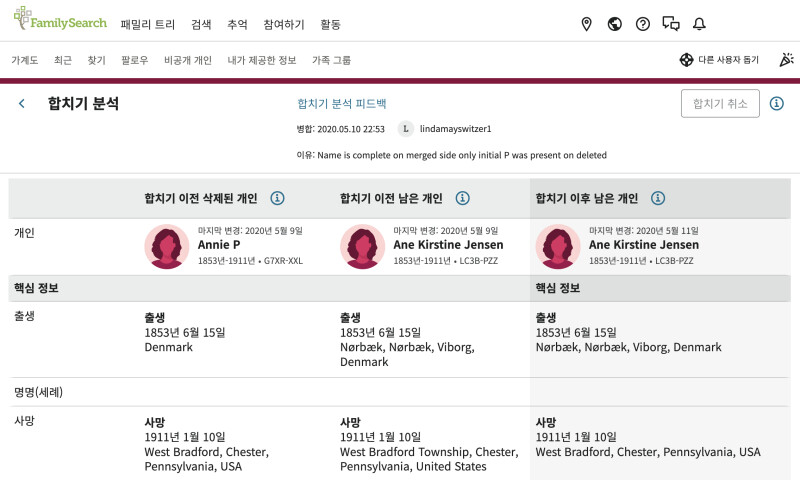Open the 패밀리 트리 menu
Image resolution: width=800 pixels, height=480 pixels.
click(x=147, y=24)
